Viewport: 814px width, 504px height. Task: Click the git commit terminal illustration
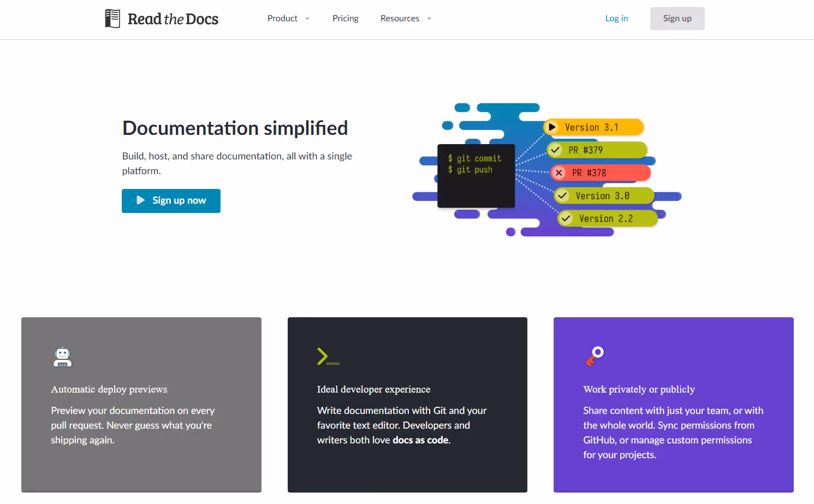click(476, 176)
